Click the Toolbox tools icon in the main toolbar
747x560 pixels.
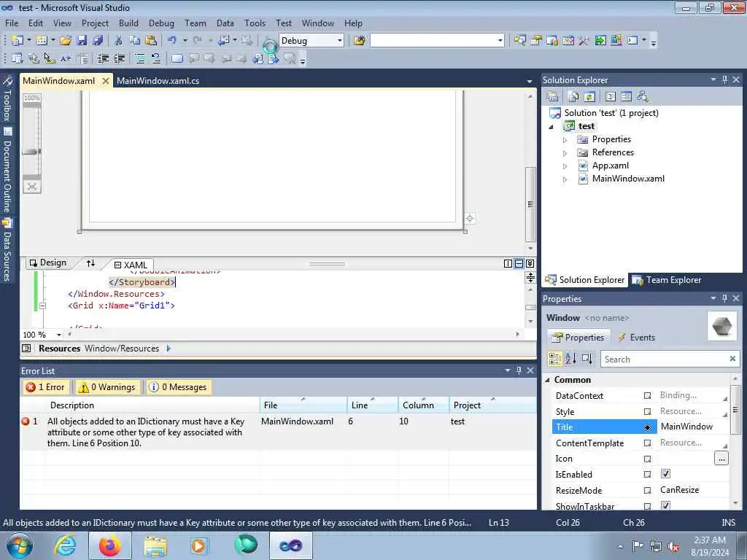584,41
